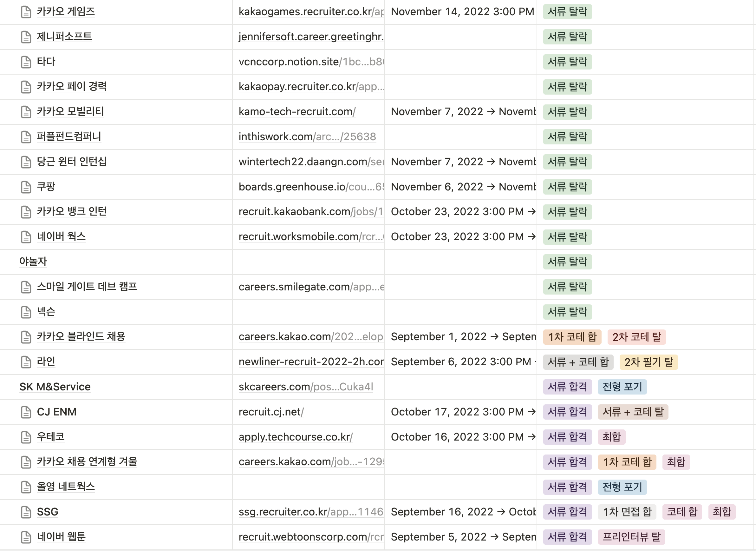Image resolution: width=756 pixels, height=551 pixels.
Task: Open the 우테코 page title
Action: [x=51, y=437]
